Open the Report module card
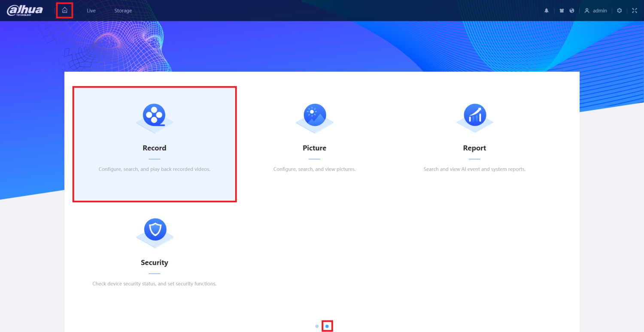Screen dimensions: 644x332 coord(474,144)
